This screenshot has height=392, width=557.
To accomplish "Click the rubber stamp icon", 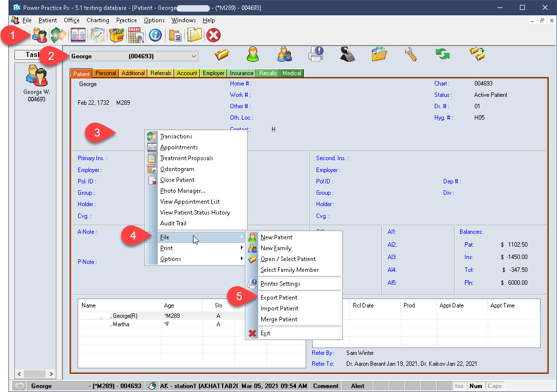I will [347, 54].
